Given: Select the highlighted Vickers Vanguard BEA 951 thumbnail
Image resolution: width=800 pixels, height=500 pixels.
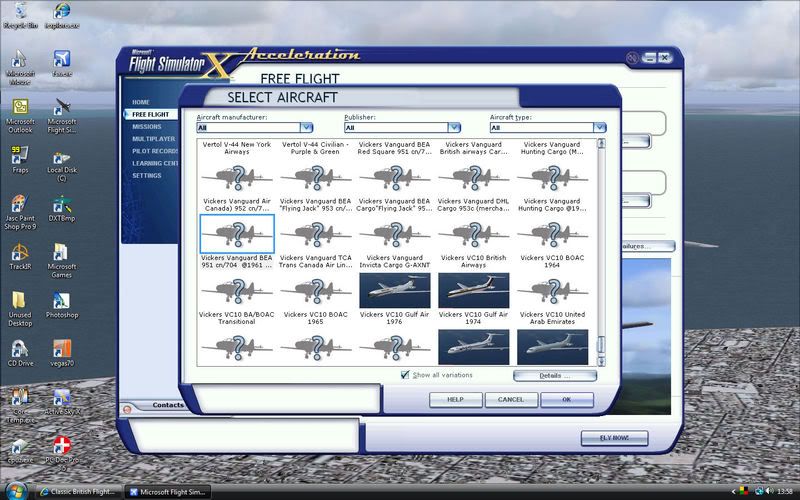Looking at the screenshot, I should point(237,234).
